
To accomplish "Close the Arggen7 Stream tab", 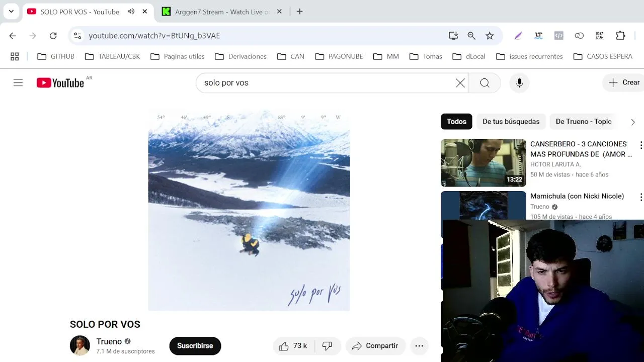I will coord(279,12).
